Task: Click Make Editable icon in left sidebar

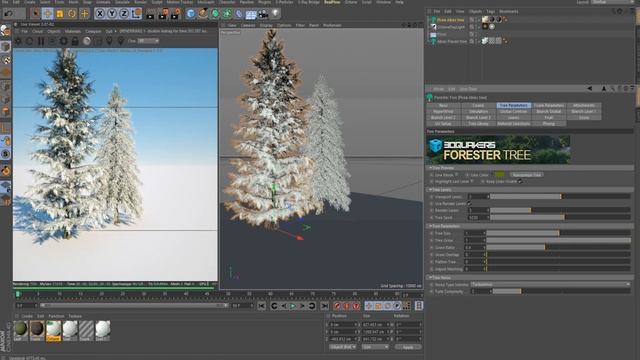Action: coord(5,31)
